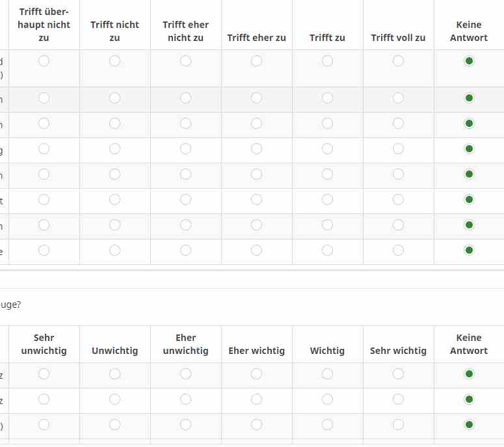Select 'Sehr unwichtig' in first row of bottom table
The height and width of the screenshot is (447, 504).
click(44, 374)
